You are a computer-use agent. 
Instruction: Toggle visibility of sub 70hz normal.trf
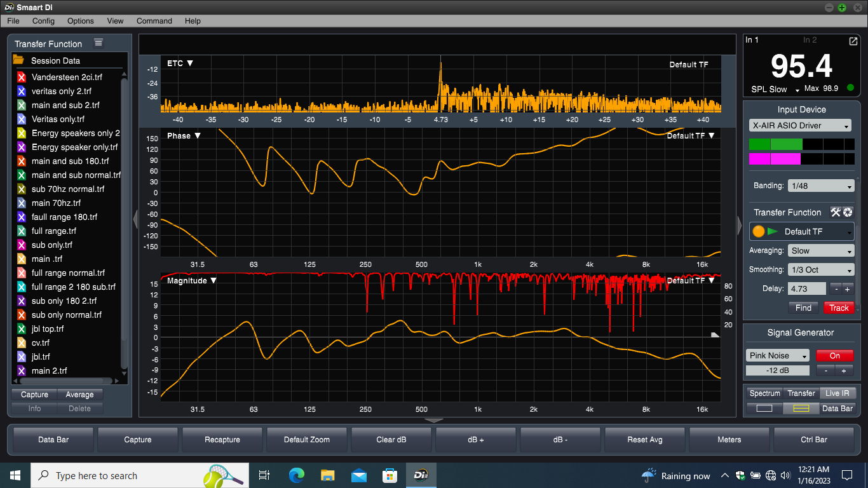pyautogui.click(x=21, y=189)
